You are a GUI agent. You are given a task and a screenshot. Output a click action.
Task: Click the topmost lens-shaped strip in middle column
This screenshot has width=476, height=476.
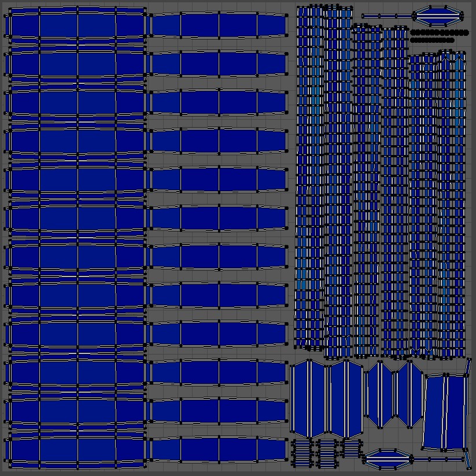click(219, 25)
